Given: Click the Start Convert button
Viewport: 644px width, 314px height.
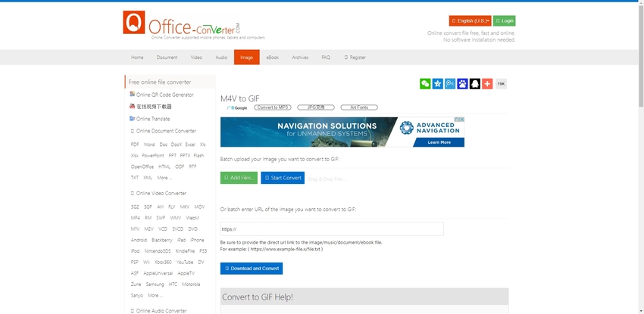Looking at the screenshot, I should pos(283,178).
